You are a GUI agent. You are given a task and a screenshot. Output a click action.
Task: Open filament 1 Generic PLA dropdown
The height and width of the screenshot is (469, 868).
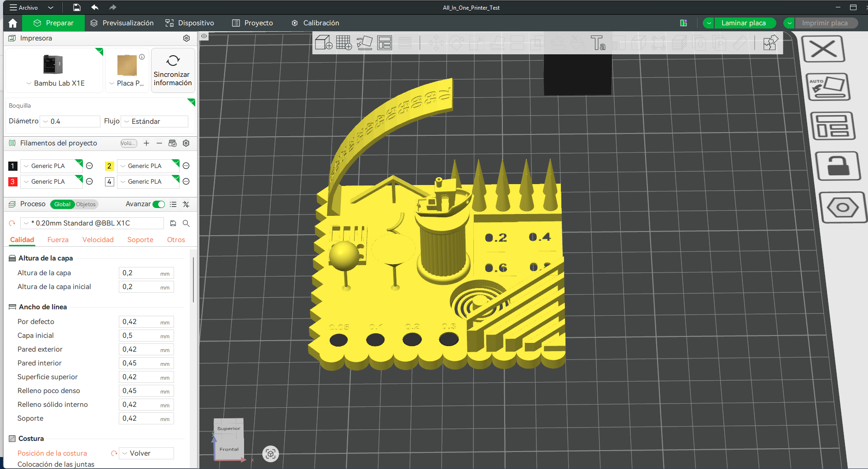point(52,166)
